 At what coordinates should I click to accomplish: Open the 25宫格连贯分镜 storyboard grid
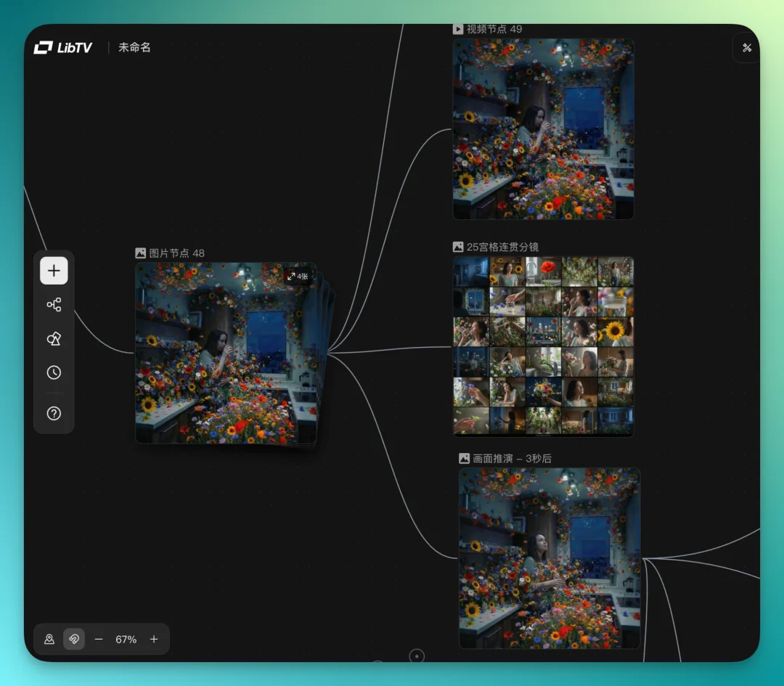(x=543, y=346)
